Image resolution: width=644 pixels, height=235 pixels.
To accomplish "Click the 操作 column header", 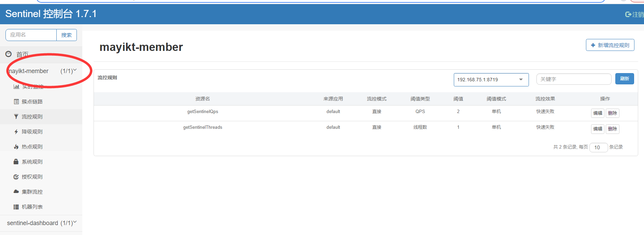I will click(x=605, y=99).
